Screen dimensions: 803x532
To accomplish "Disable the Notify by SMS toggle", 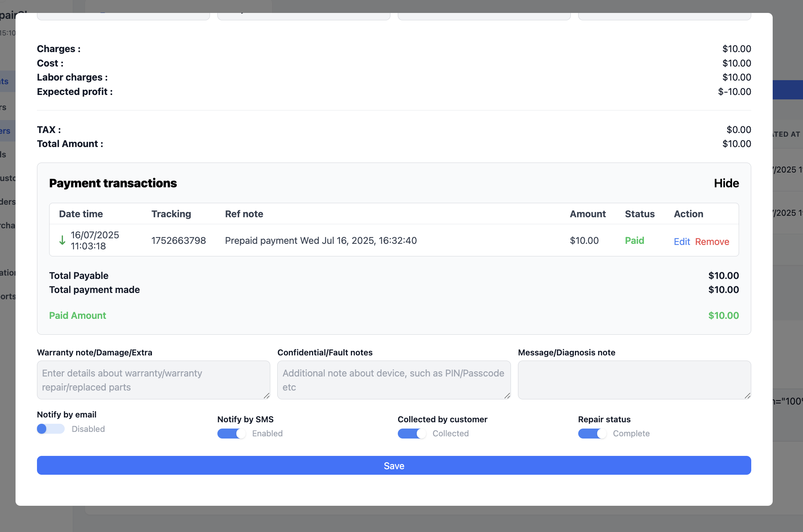I will (231, 433).
